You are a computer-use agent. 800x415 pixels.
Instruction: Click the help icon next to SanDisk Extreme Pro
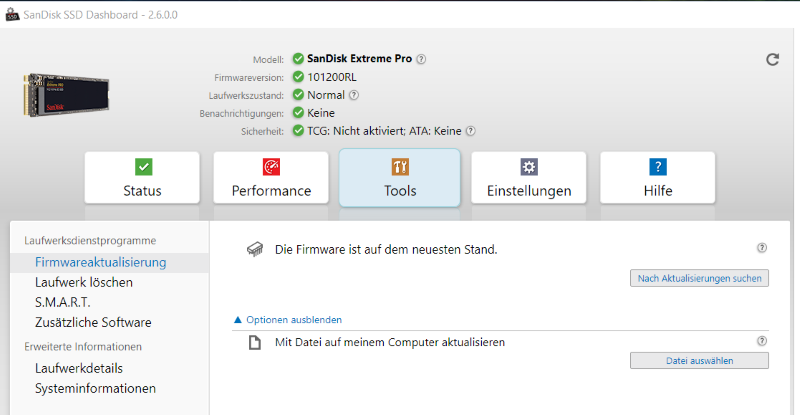[421, 59]
